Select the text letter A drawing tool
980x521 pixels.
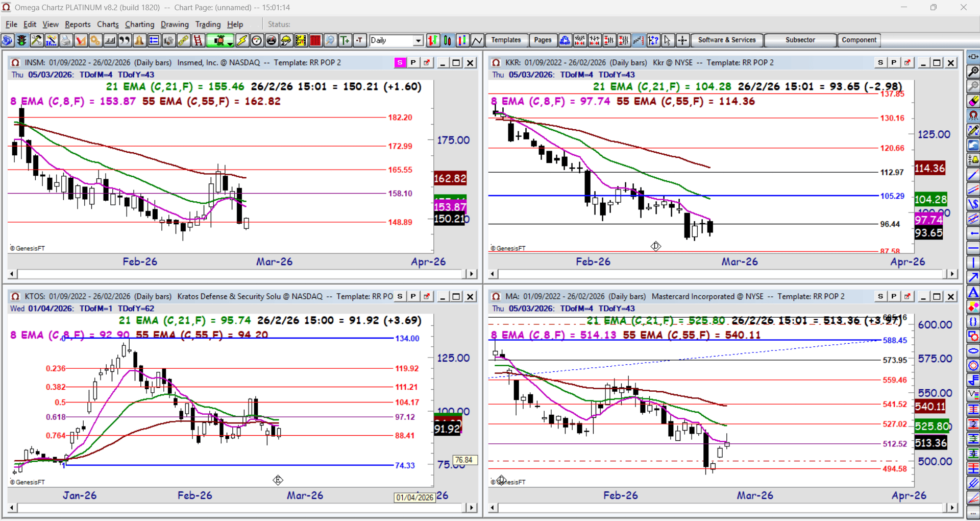click(x=973, y=293)
